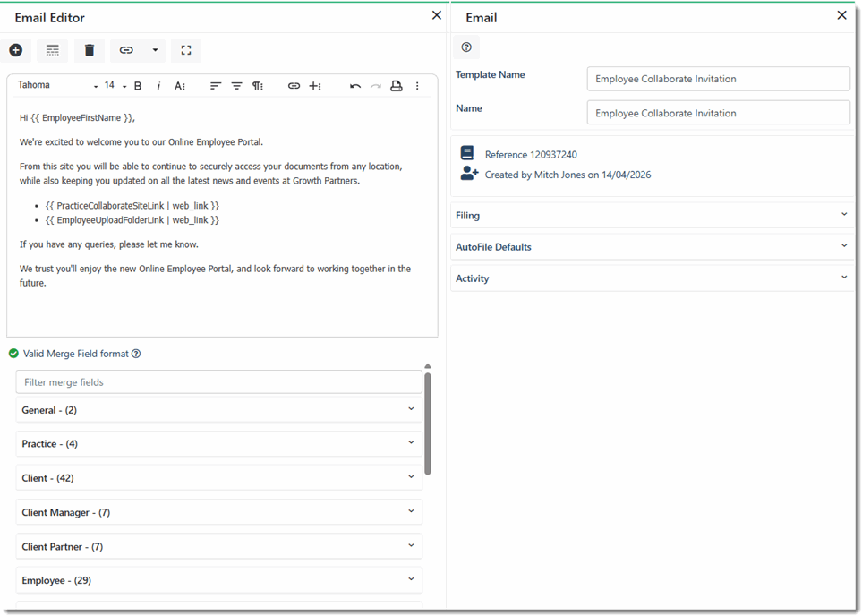Screen dimensions: 862x616
Task: Toggle bold formatting
Action: (138, 86)
